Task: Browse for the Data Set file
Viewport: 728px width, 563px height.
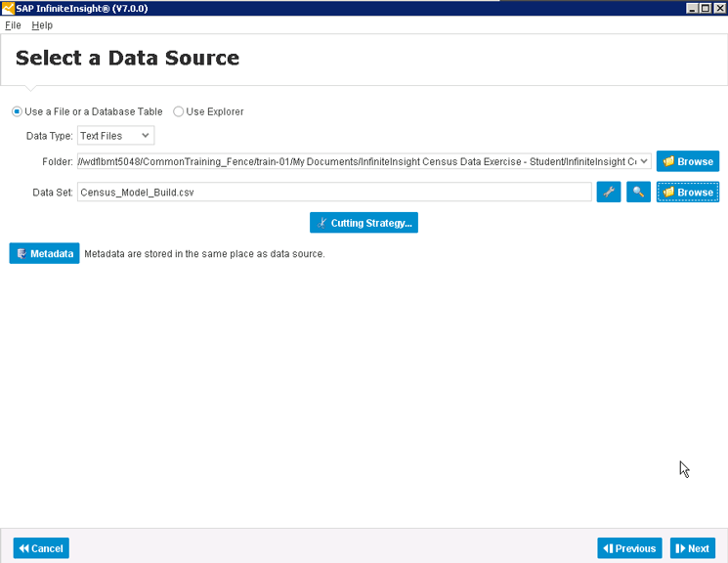Action: (x=688, y=192)
